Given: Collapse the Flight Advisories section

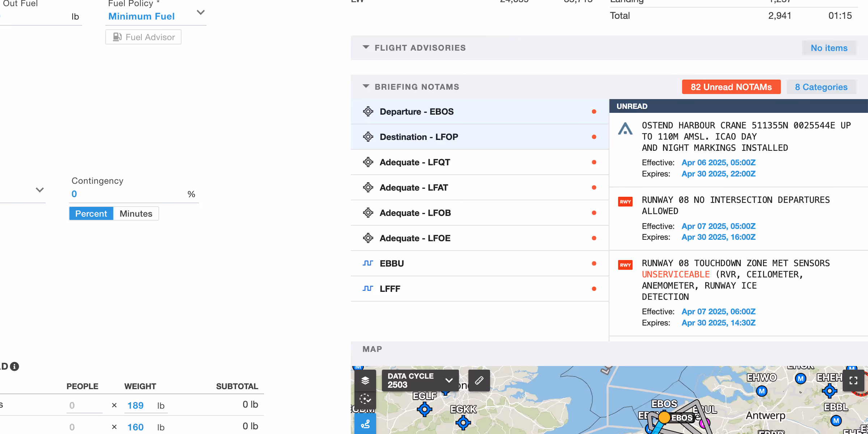Looking at the screenshot, I should 366,48.
